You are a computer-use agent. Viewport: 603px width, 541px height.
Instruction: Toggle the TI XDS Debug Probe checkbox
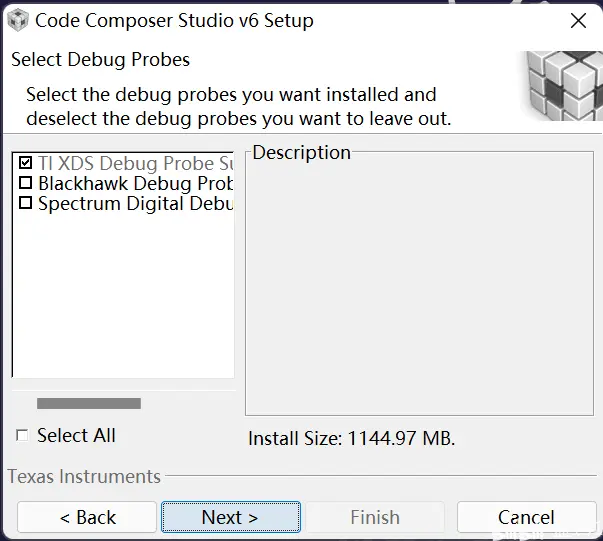click(26, 163)
